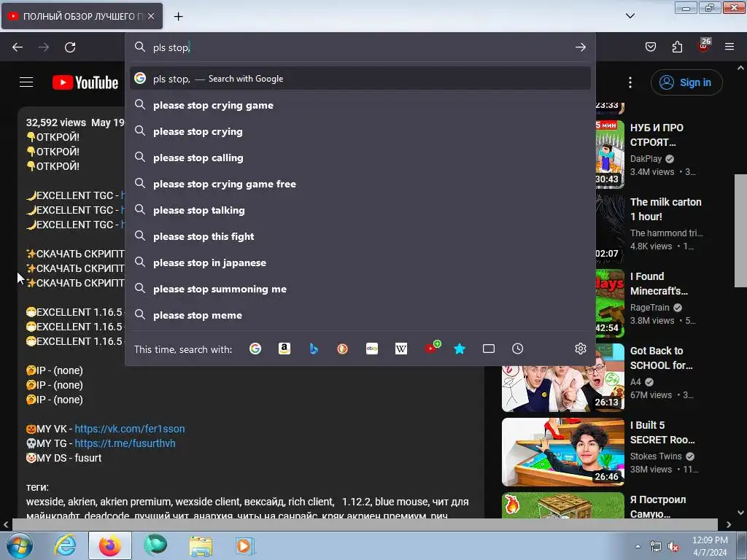Search with Google one-off icon

click(255, 349)
